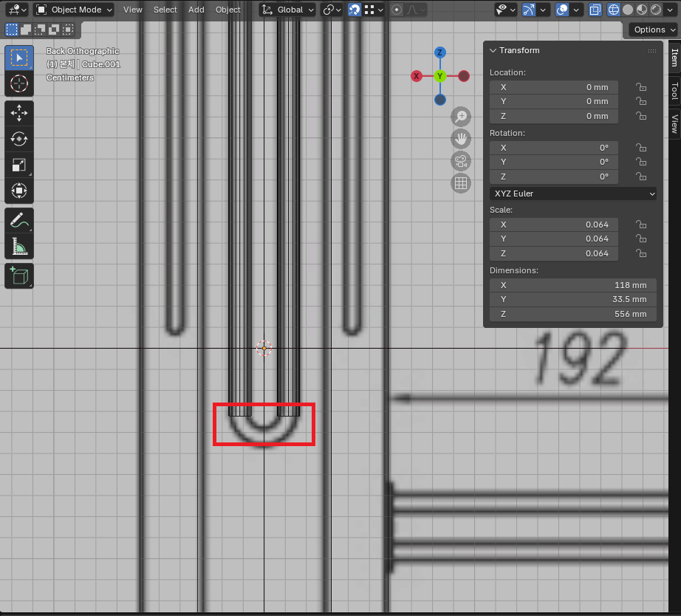The image size is (681, 616).
Task: Select the Add Cube tool
Action: tap(19, 276)
